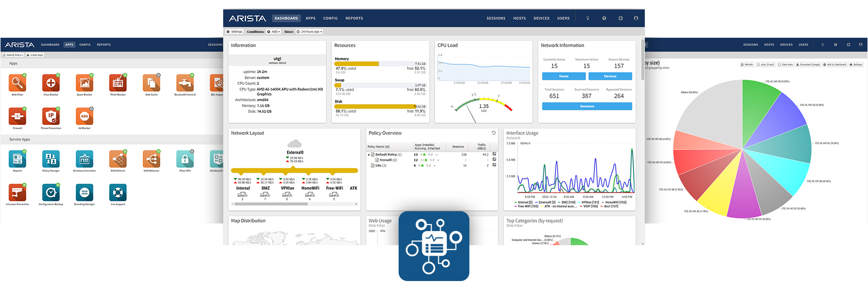868x290 pixels.
Task: Open the CONFIG tab in front window
Action: (330, 18)
